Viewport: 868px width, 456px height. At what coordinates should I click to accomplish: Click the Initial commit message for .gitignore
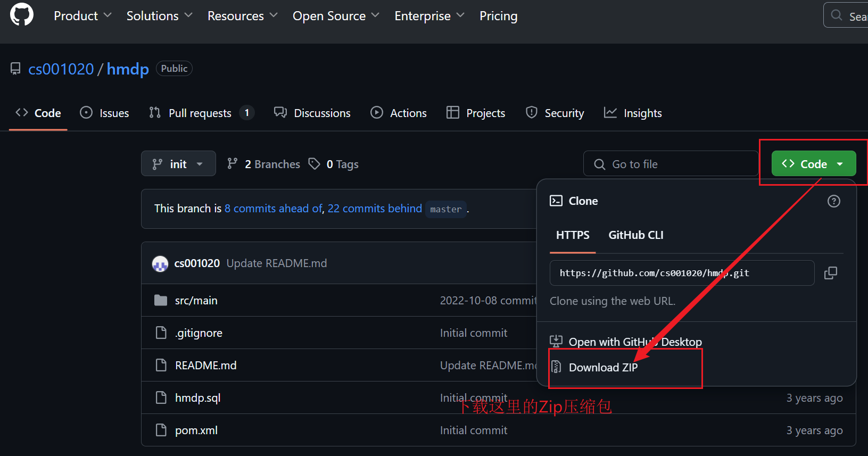pos(474,333)
